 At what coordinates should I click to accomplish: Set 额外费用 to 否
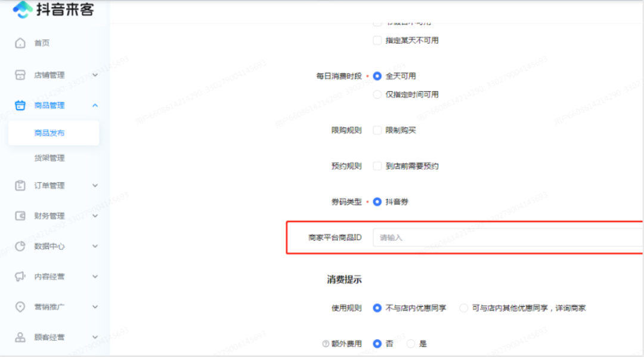377,344
